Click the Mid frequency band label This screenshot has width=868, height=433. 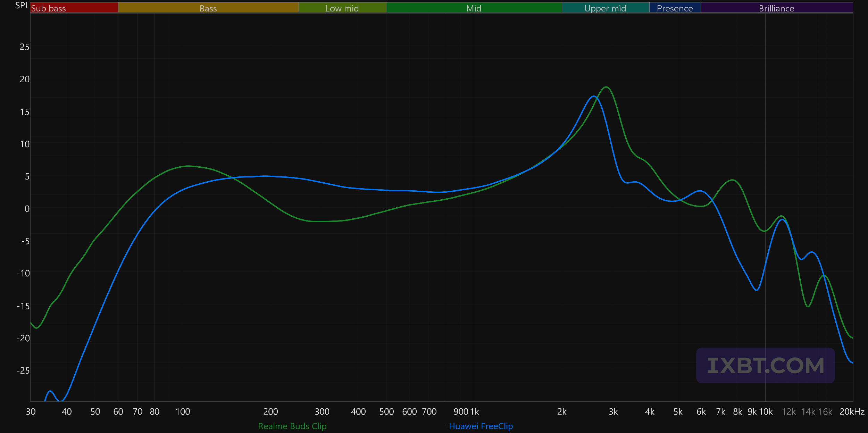(474, 8)
